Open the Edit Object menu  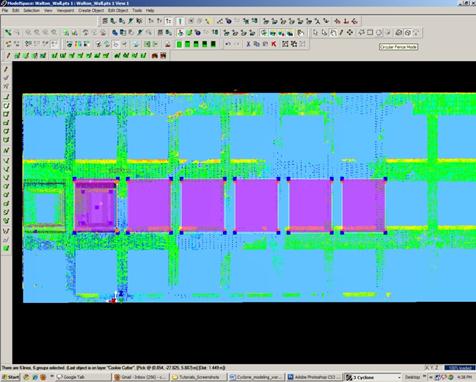point(118,11)
